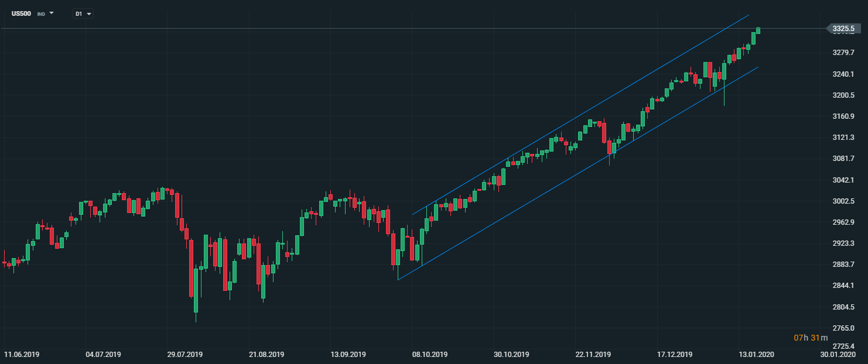This screenshot has width=868, height=364.
Task: Click the 29.07.2019 date on time axis
Action: pyautogui.click(x=184, y=355)
